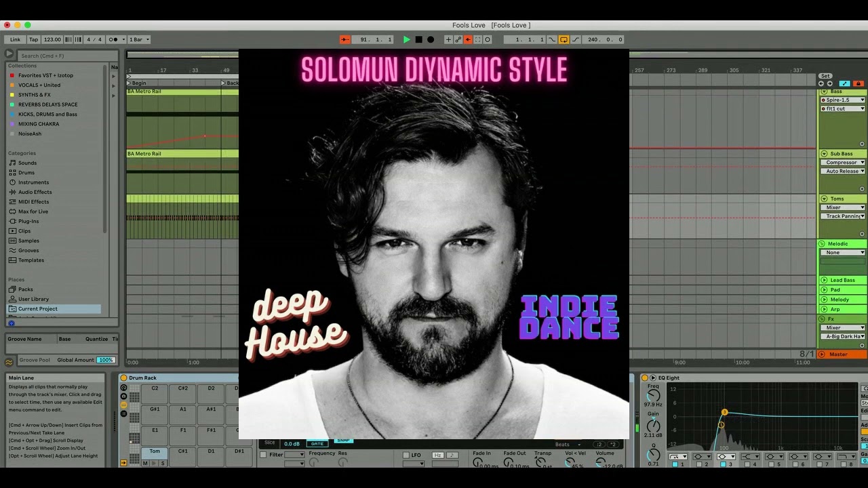Open the Max for Live category

tap(33, 211)
